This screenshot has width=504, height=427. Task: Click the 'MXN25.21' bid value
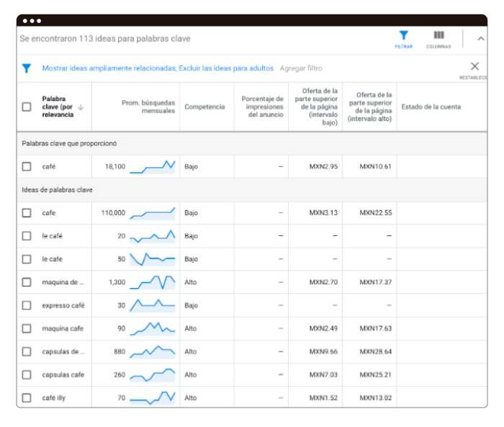(x=375, y=374)
